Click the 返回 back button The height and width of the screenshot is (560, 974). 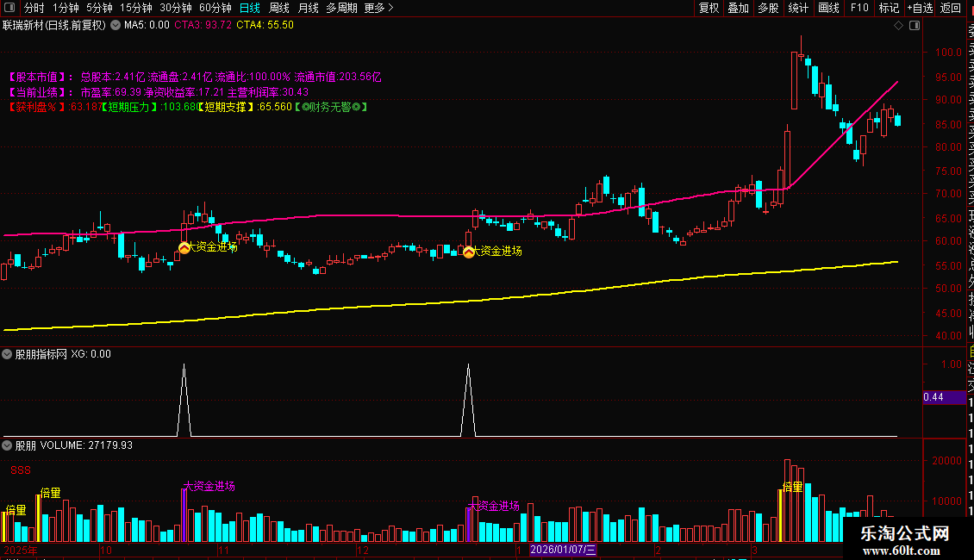(x=951, y=8)
